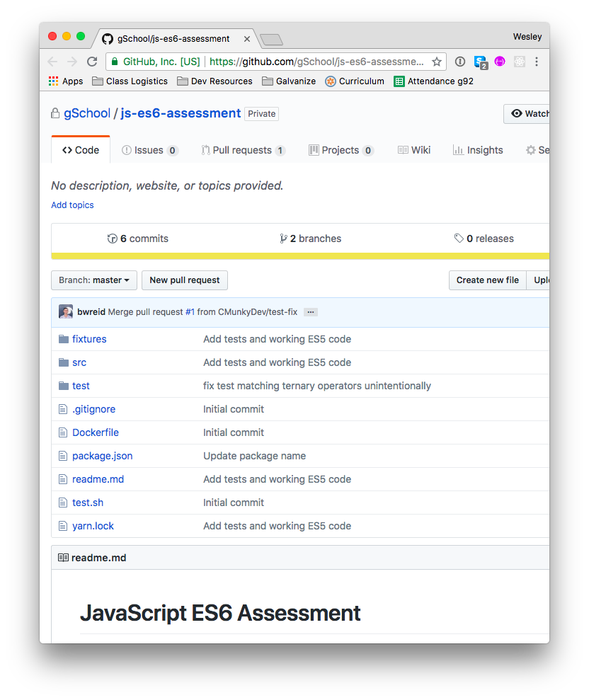Open 'Update package name' commit message
Screen dimensions: 589x700
pyautogui.click(x=255, y=457)
